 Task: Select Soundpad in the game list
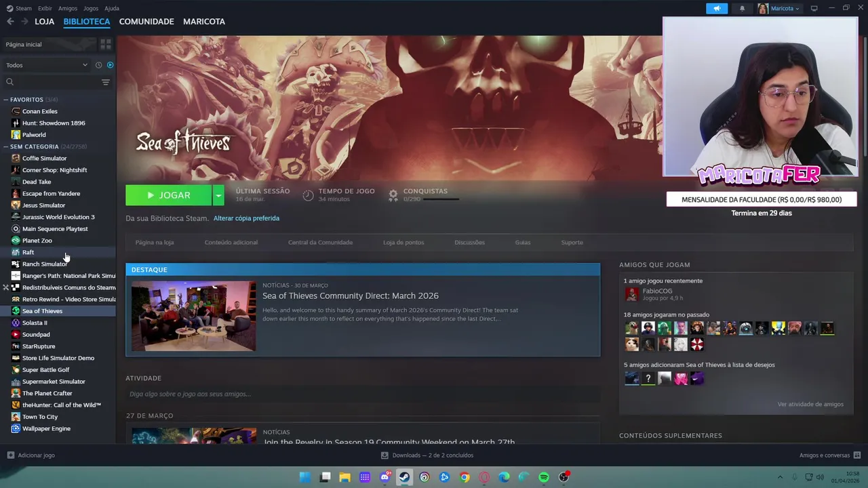(x=36, y=334)
